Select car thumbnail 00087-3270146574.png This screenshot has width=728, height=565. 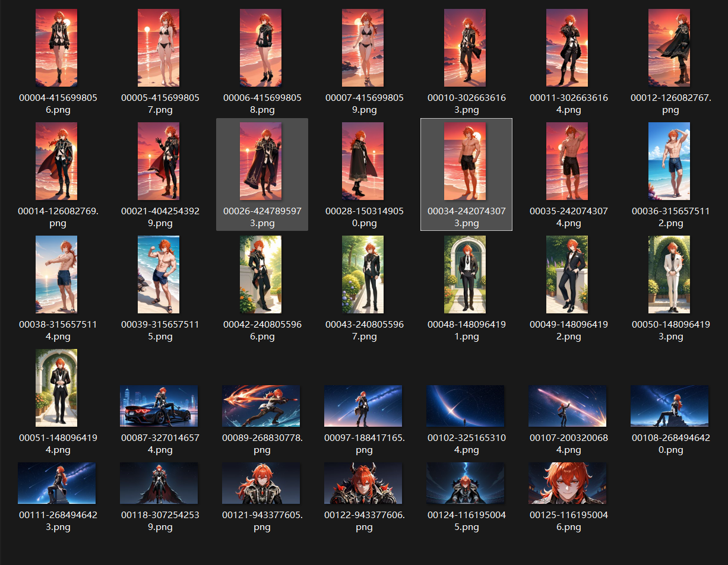coord(159,406)
